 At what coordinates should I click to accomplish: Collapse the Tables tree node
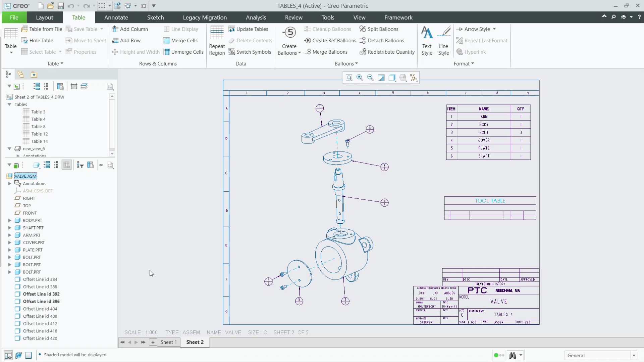point(10,104)
